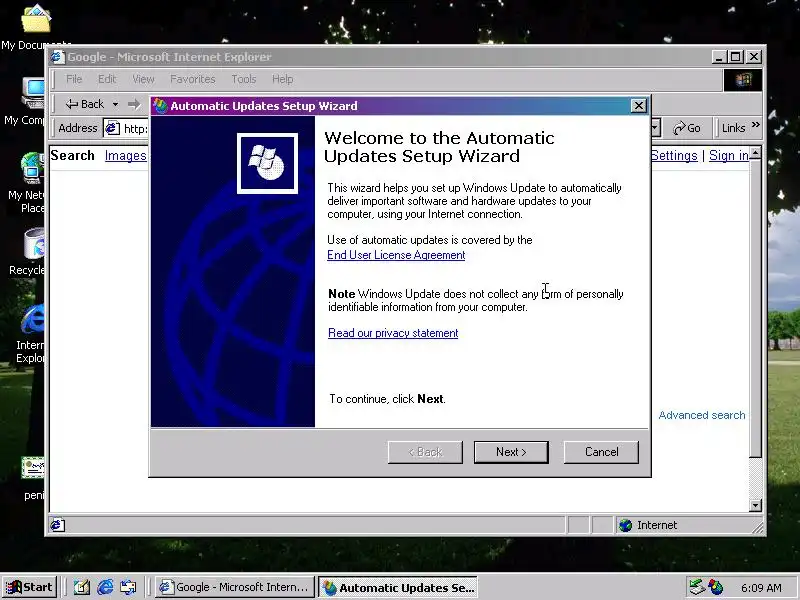
Task: Click the IE scrollbar down arrow
Action: click(x=756, y=506)
